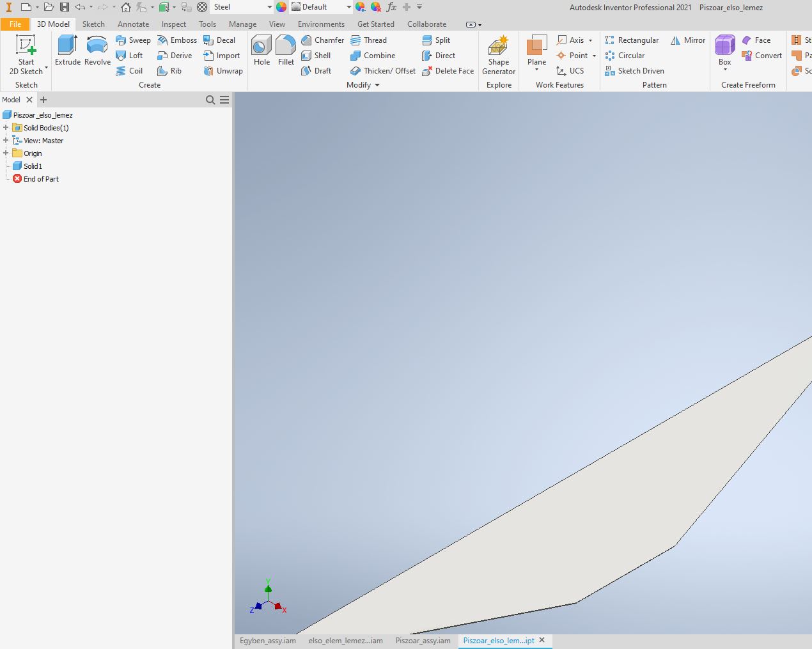812x649 pixels.
Task: Select the Split tool
Action: (436, 40)
